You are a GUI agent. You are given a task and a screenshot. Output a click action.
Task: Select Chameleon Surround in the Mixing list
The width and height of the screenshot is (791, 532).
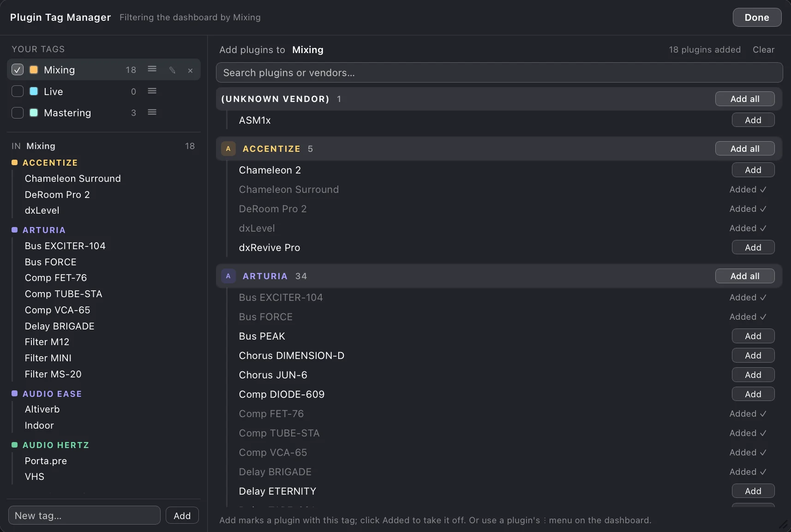73,179
